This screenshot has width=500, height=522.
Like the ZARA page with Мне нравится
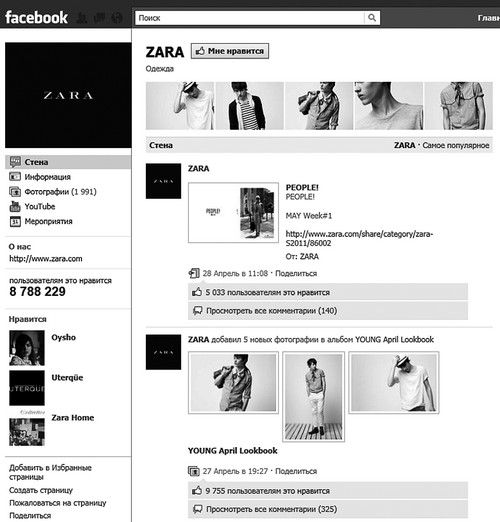[x=230, y=51]
